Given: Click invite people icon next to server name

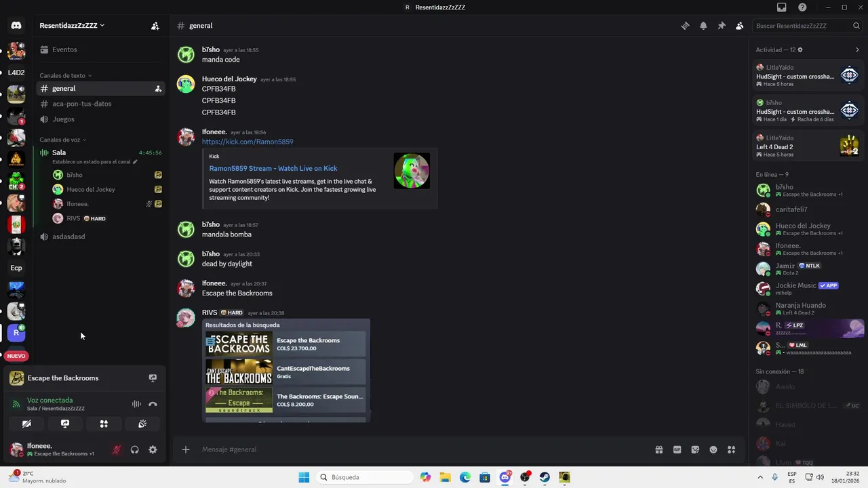Looking at the screenshot, I should click(155, 26).
